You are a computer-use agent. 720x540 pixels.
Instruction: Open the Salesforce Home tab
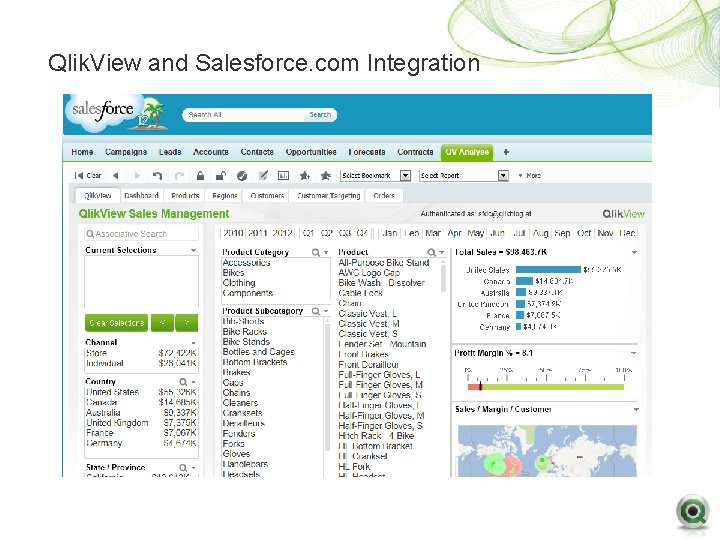tap(82, 152)
